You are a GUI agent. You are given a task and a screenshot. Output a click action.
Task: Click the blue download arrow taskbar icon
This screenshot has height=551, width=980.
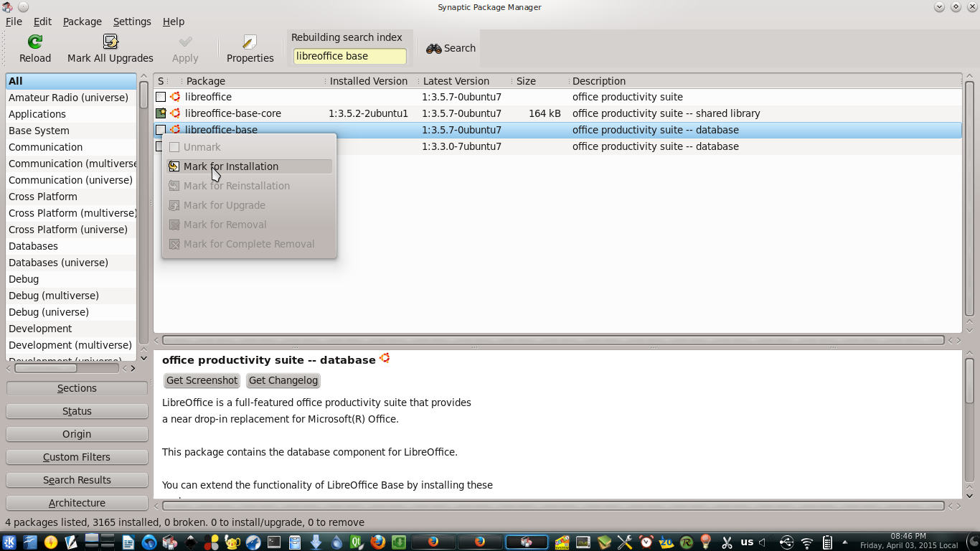(316, 542)
